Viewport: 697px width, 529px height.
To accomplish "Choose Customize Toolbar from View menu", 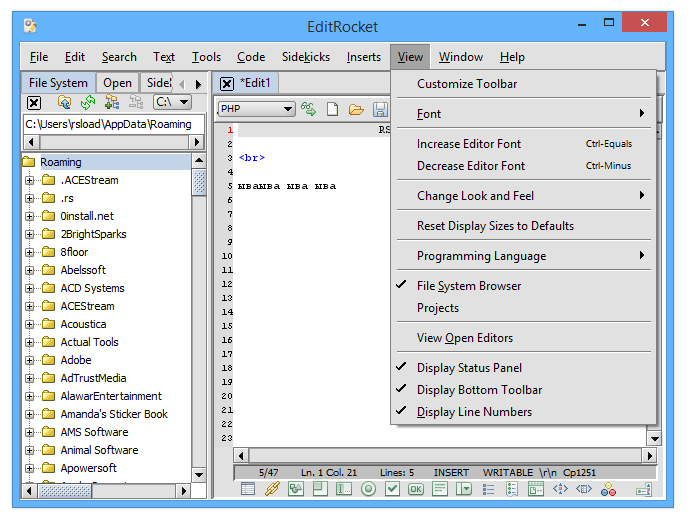I will (x=524, y=84).
